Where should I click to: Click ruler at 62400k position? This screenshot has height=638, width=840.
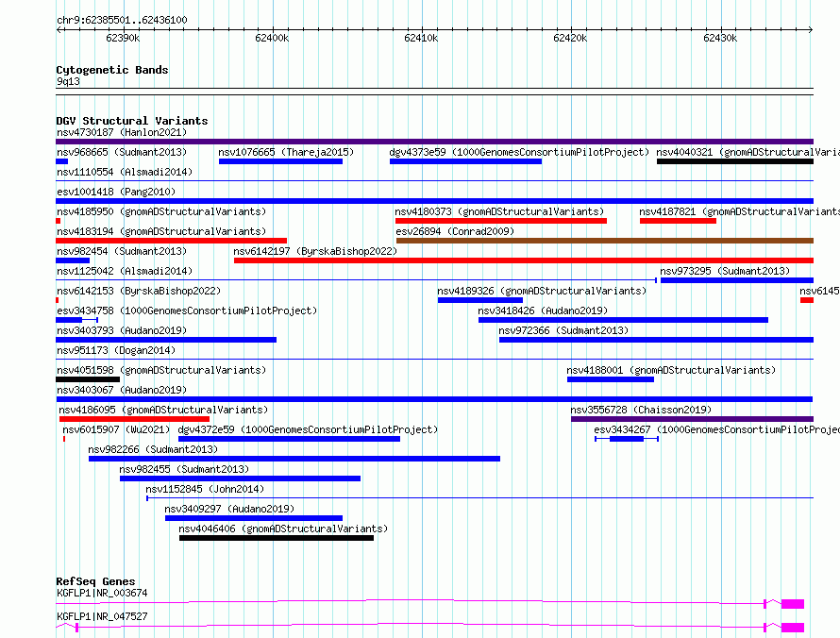pyautogui.click(x=272, y=38)
